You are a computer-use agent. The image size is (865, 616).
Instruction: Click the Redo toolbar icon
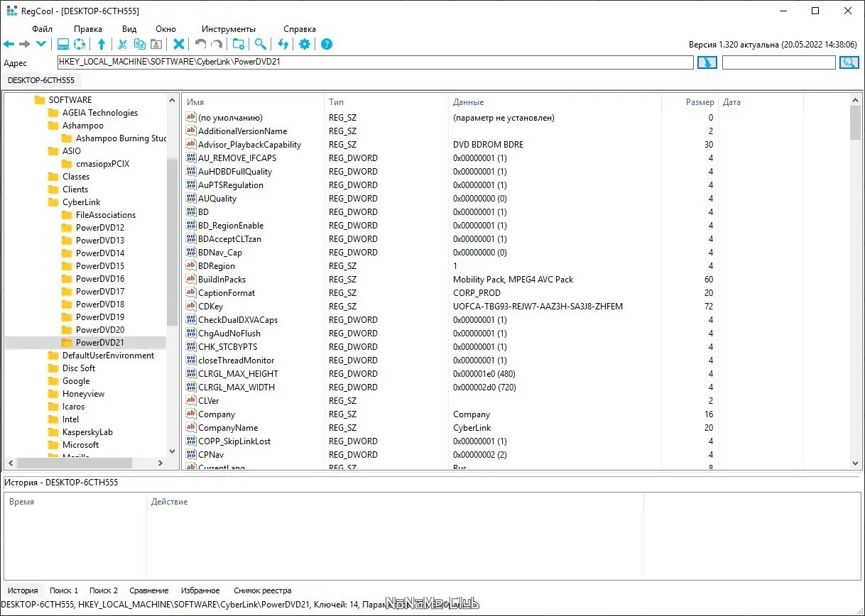pos(217,44)
